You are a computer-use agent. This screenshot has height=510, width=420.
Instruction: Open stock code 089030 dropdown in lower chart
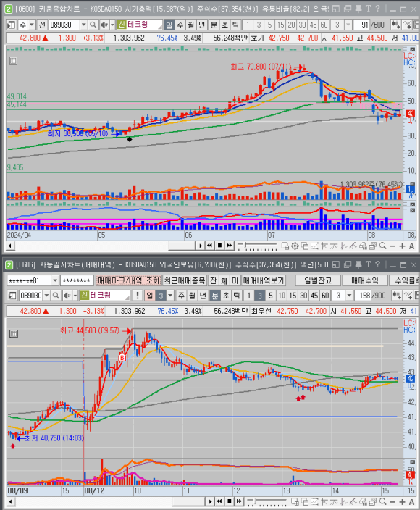click(46, 296)
